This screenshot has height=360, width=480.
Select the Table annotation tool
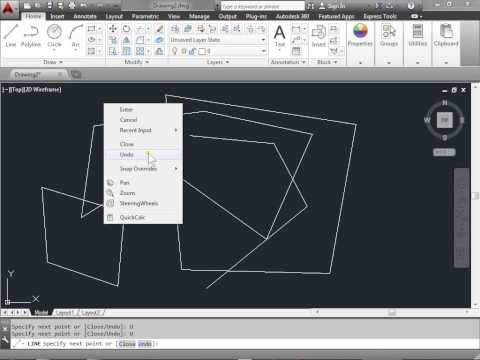[296, 51]
